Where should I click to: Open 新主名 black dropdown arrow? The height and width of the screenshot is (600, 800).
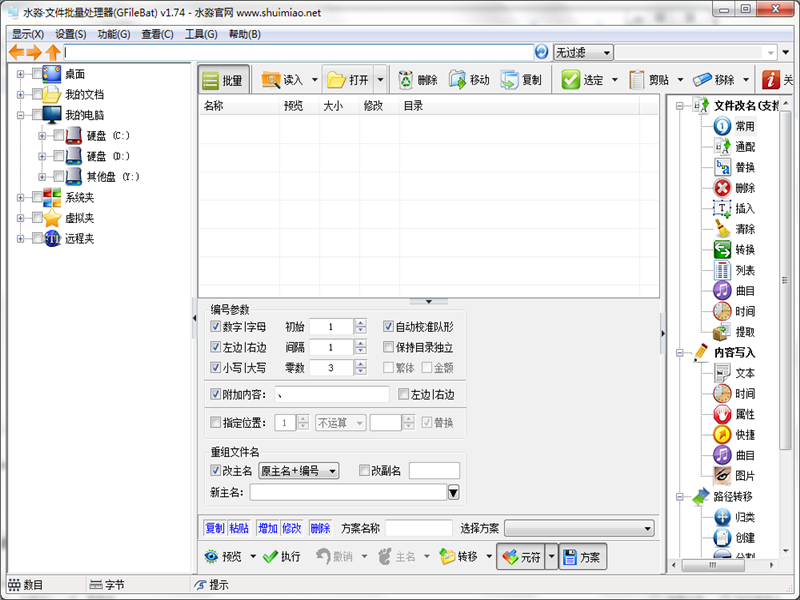[453, 492]
